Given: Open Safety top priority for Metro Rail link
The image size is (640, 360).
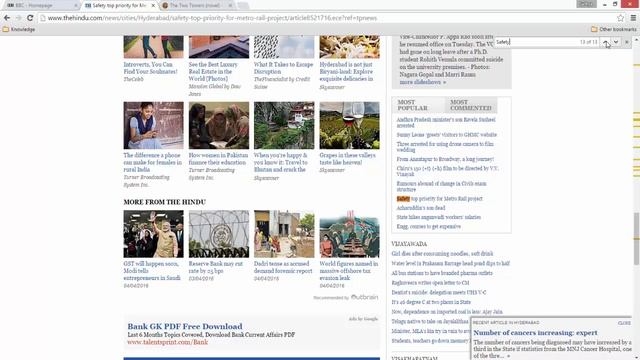Looking at the screenshot, I should coord(439,199).
